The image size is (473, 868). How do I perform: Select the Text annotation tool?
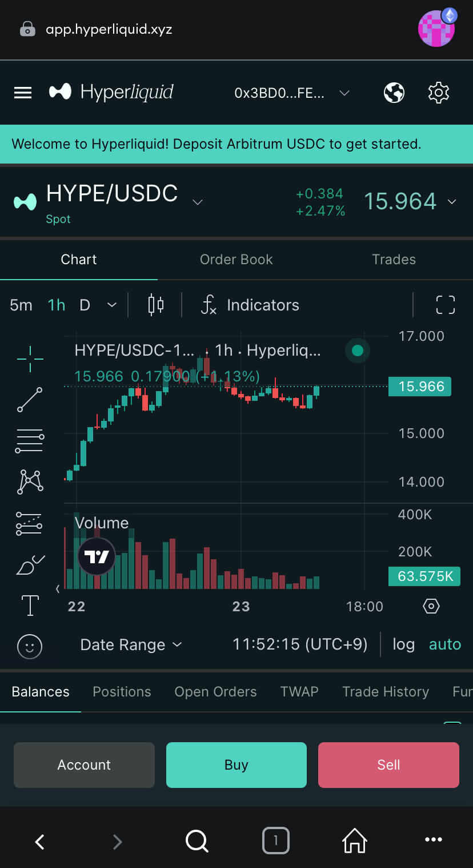(x=30, y=605)
